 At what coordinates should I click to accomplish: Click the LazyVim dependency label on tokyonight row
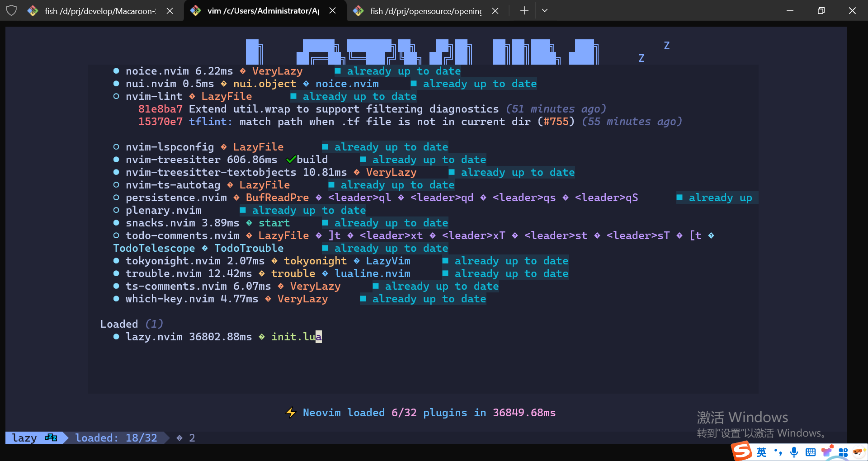pyautogui.click(x=388, y=261)
